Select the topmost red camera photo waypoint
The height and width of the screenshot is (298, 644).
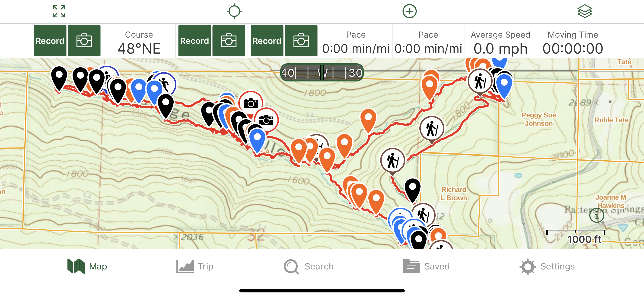click(x=251, y=103)
